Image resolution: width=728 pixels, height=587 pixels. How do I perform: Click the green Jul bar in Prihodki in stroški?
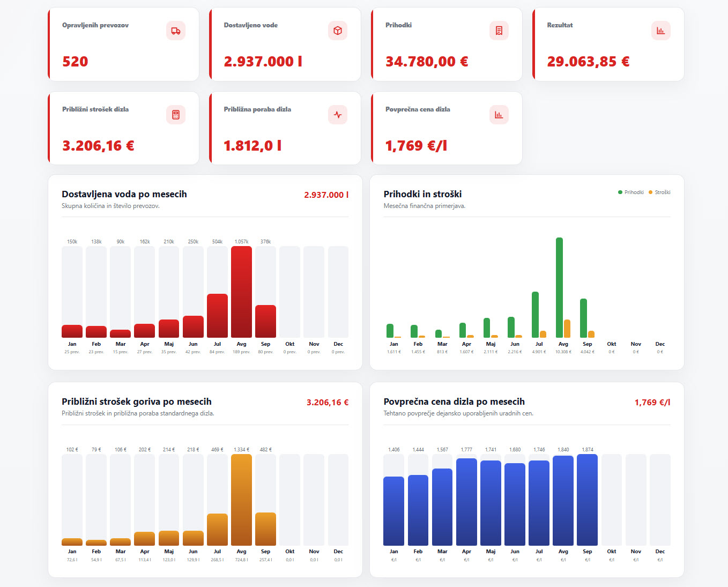coord(535,315)
